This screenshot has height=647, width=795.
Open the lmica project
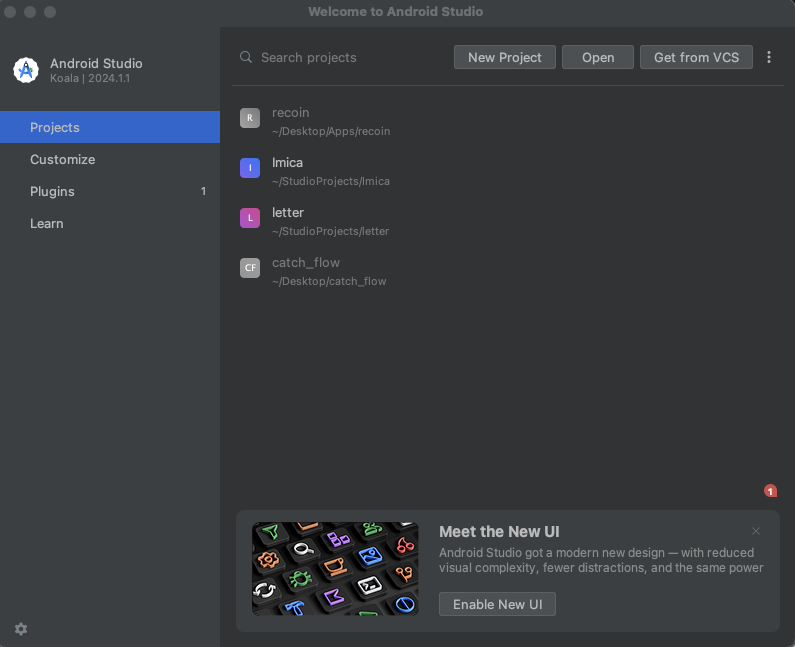(508, 171)
